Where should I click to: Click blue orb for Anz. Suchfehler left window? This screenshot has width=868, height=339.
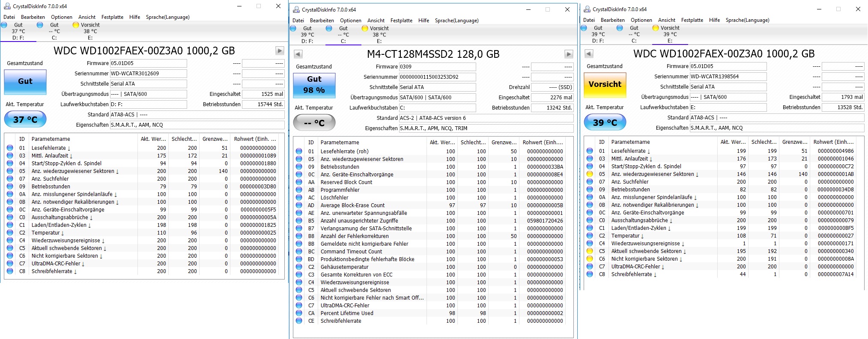coord(10,179)
